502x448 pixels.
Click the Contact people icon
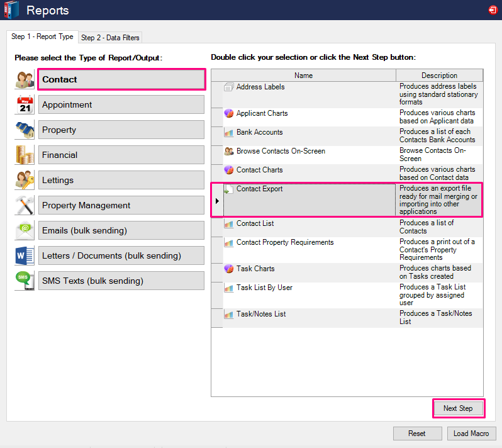pos(25,80)
